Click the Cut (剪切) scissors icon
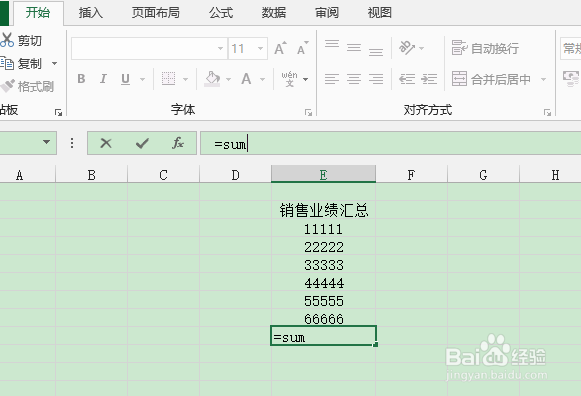The width and height of the screenshot is (581, 396). tap(7, 40)
